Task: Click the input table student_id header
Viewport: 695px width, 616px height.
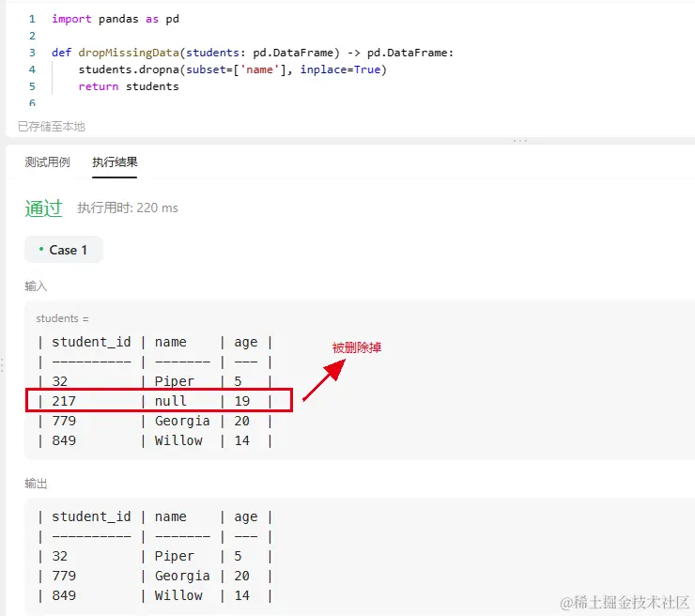Action: (91, 342)
